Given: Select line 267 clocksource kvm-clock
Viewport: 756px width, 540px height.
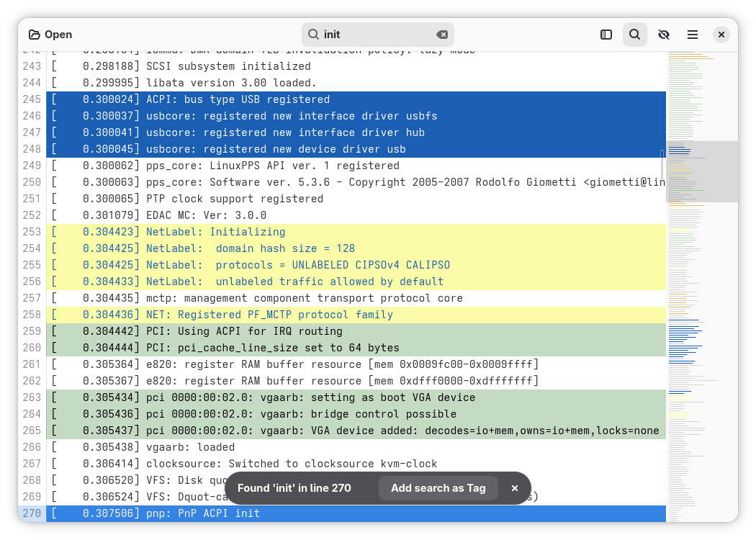Looking at the screenshot, I should pos(356,464).
